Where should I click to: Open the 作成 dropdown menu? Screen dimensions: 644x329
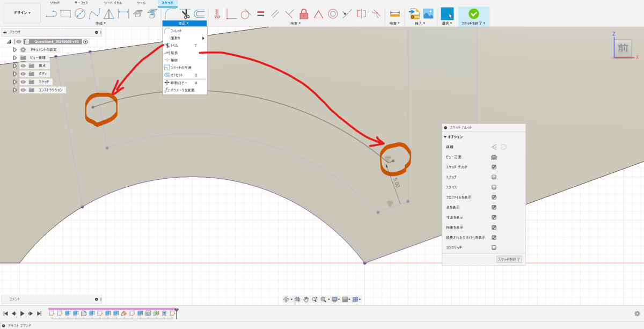tap(100, 24)
